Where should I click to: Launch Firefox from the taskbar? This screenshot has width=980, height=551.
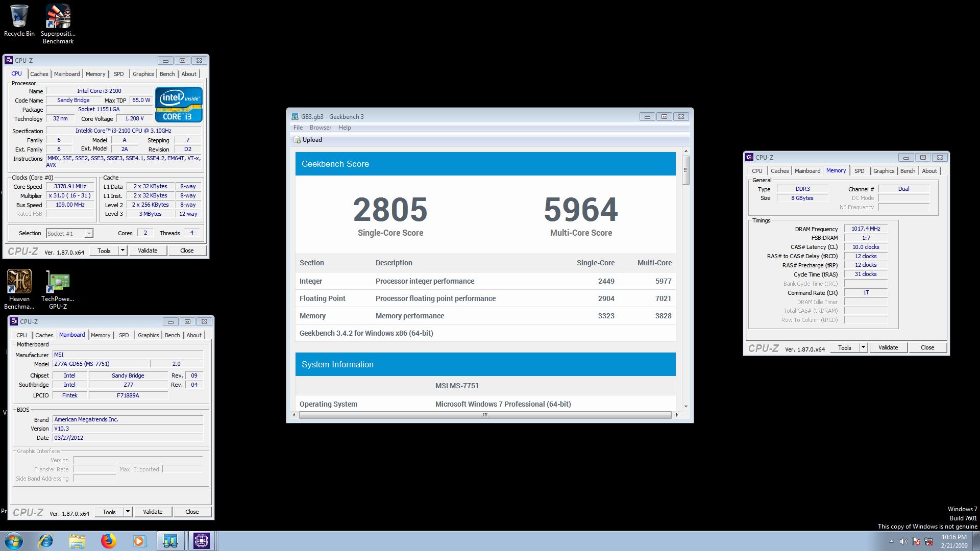pos(108,541)
